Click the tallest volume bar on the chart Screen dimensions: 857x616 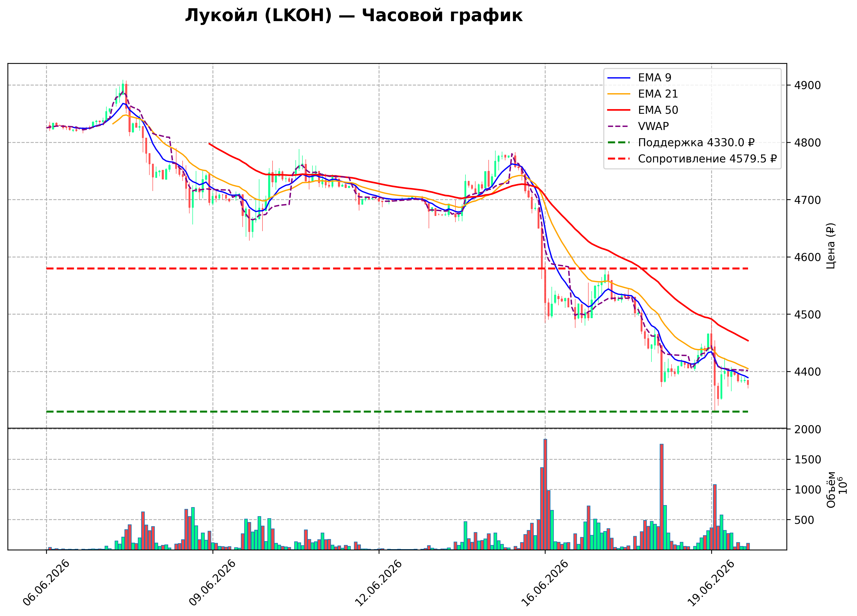click(545, 494)
